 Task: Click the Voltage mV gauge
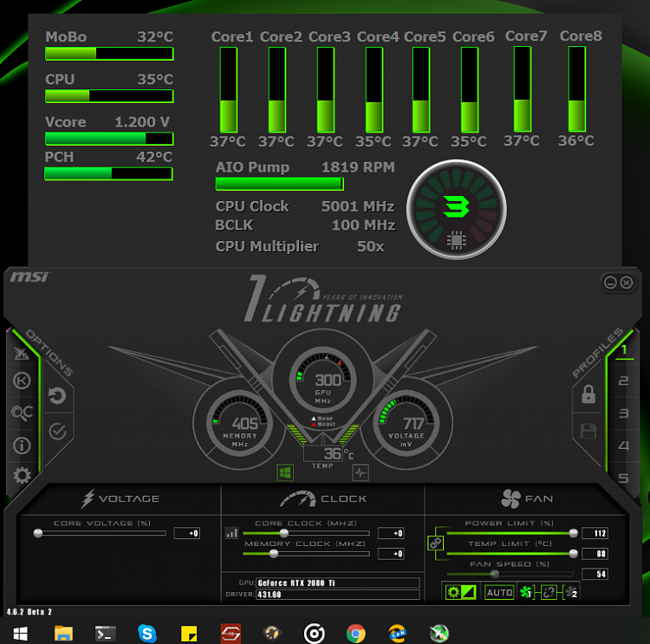[406, 424]
